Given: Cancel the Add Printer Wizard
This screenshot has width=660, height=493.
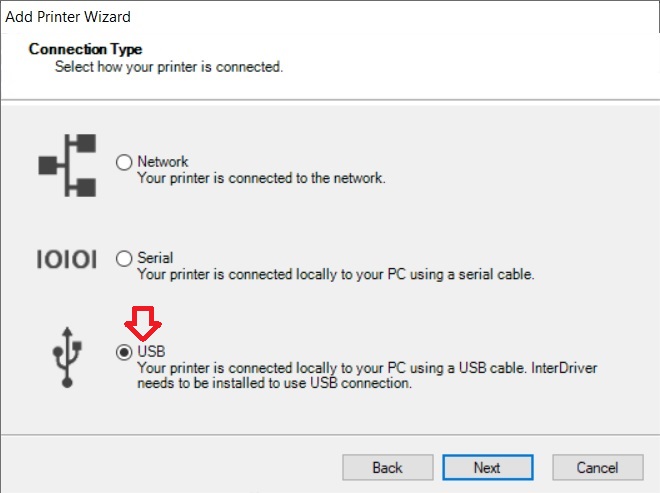Looking at the screenshot, I should (597, 467).
